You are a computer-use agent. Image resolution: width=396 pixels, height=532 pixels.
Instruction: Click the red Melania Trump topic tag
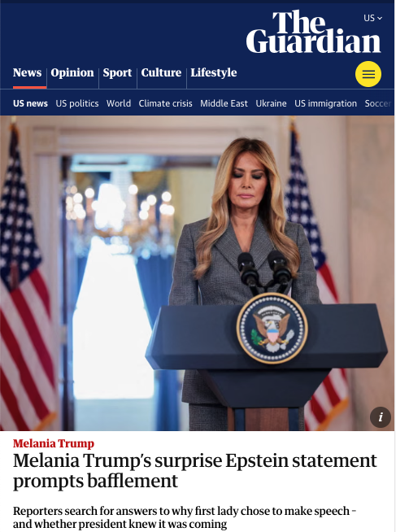click(54, 443)
